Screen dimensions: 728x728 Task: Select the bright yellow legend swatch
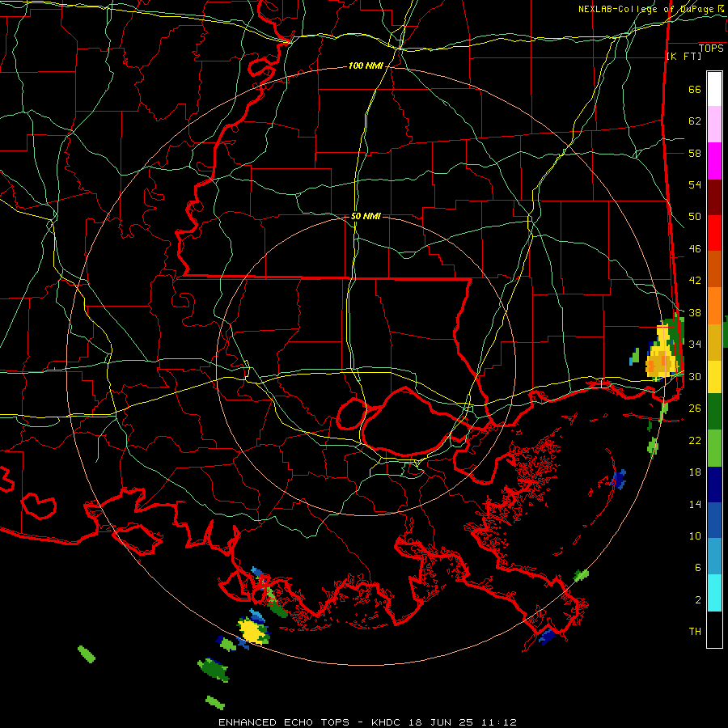pos(714,377)
